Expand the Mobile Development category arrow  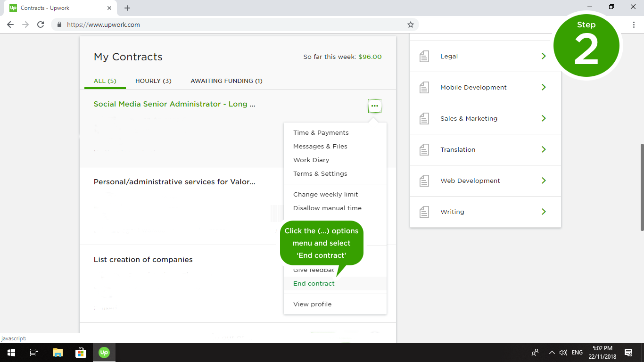click(x=544, y=87)
